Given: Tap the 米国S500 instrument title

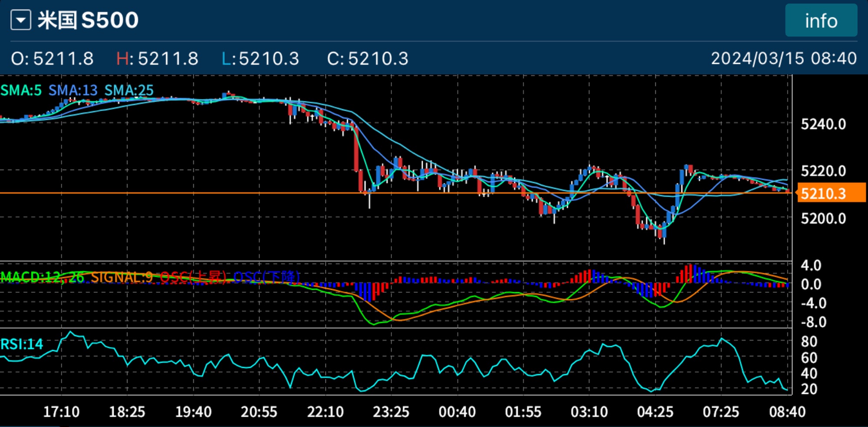Looking at the screenshot, I should [x=88, y=20].
